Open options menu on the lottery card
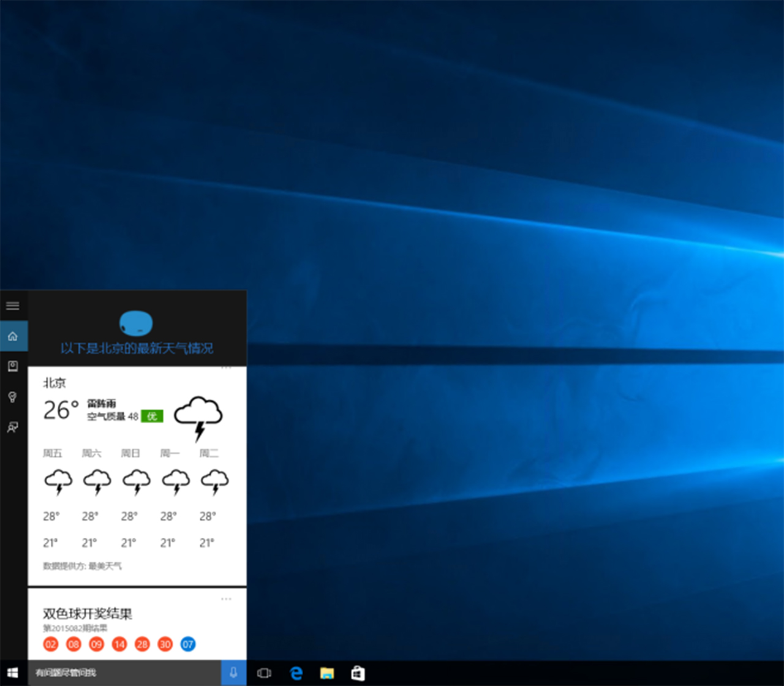The height and width of the screenshot is (686, 784). pyautogui.click(x=226, y=598)
